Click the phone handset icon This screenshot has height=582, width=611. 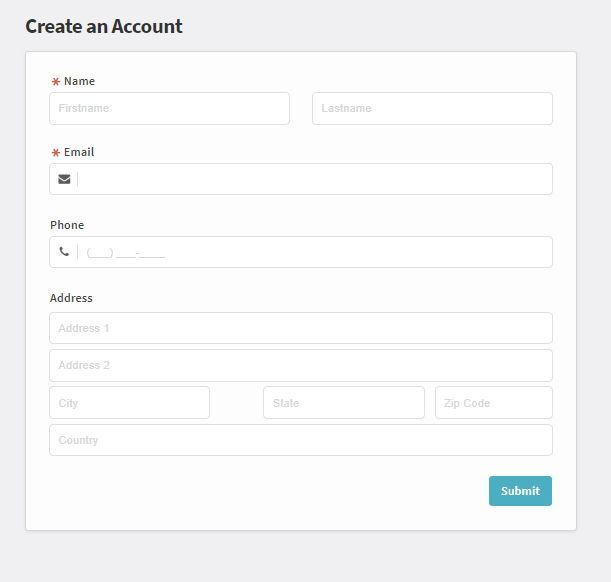[x=64, y=252]
